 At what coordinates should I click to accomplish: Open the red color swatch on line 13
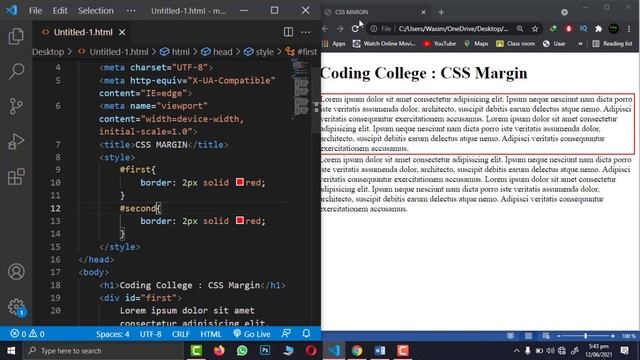240,220
